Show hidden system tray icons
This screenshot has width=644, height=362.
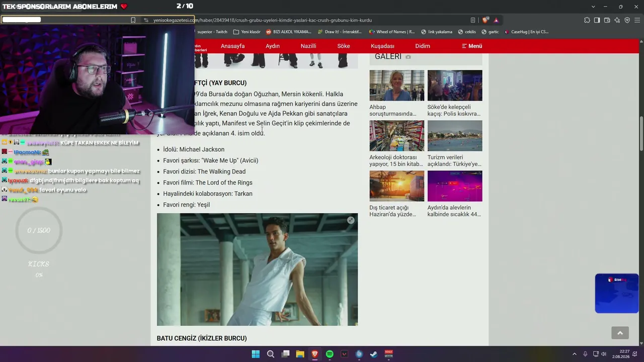[x=574, y=354]
